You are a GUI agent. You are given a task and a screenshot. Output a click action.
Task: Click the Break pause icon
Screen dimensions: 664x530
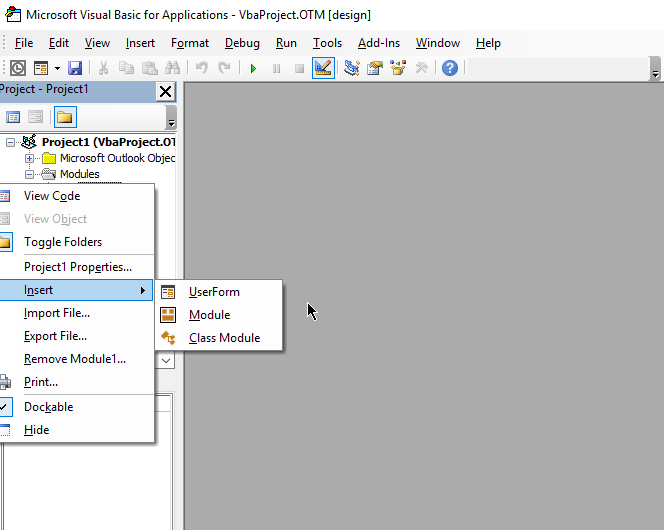tap(277, 68)
